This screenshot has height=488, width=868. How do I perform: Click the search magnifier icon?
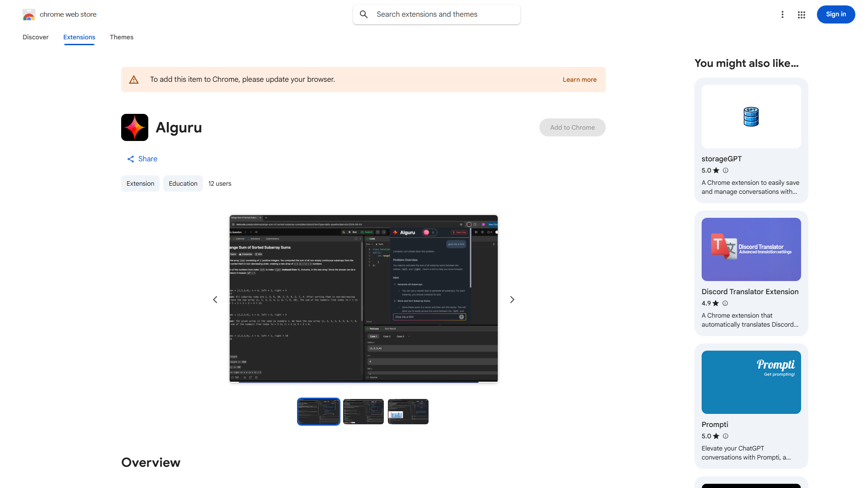point(364,14)
